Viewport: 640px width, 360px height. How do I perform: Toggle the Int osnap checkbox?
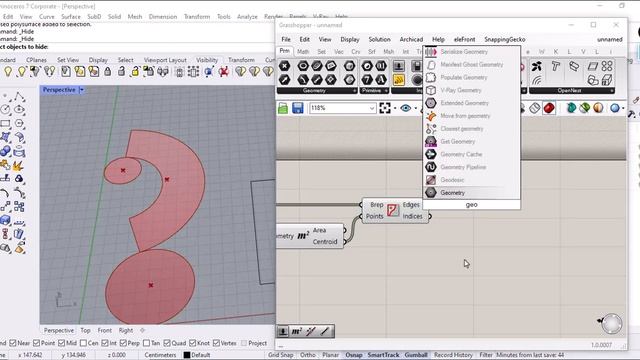pos(105,343)
